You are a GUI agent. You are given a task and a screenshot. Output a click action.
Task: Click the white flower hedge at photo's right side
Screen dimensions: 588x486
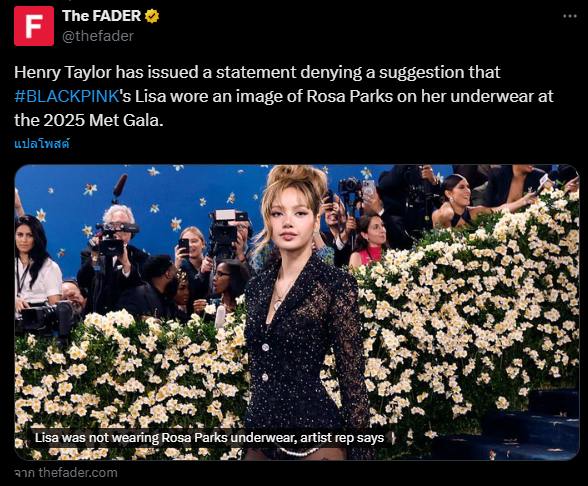click(472, 319)
